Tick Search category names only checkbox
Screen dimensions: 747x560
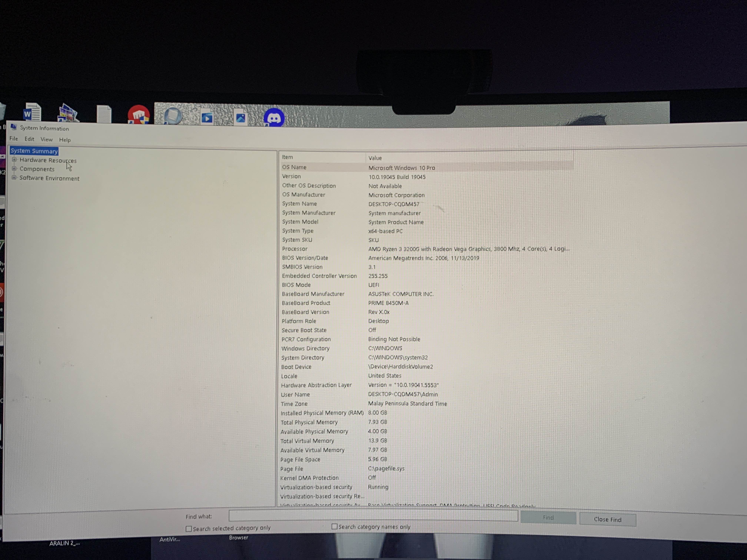(334, 527)
